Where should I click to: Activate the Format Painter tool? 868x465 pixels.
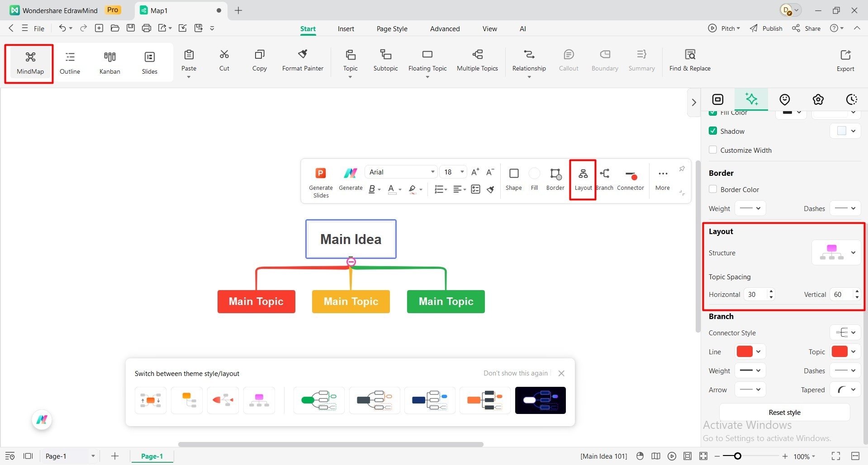click(303, 61)
